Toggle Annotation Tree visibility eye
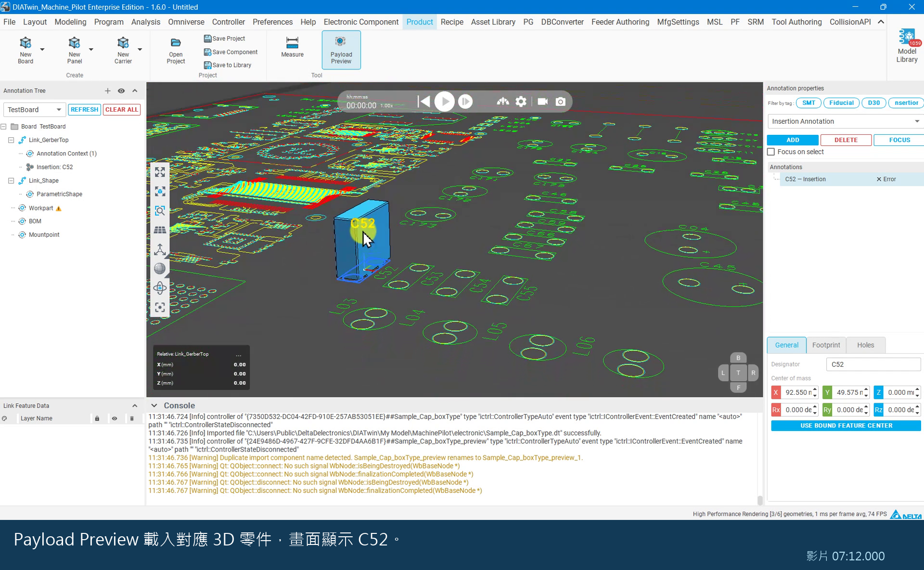The width and height of the screenshot is (924, 570). [121, 91]
